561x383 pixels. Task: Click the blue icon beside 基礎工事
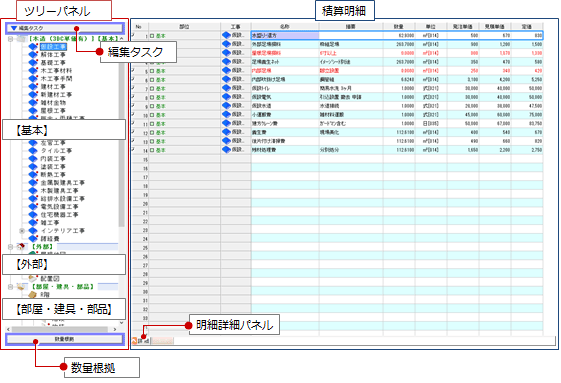(33, 62)
